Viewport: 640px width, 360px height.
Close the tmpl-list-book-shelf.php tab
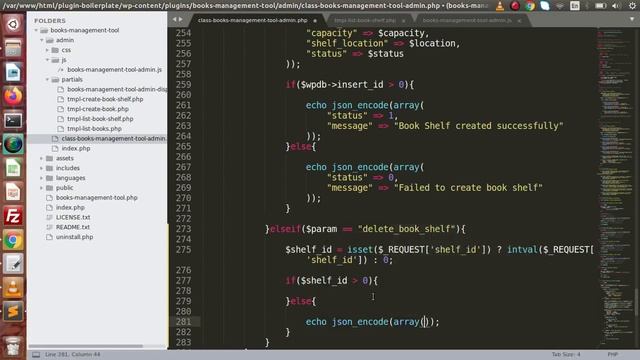[404, 20]
